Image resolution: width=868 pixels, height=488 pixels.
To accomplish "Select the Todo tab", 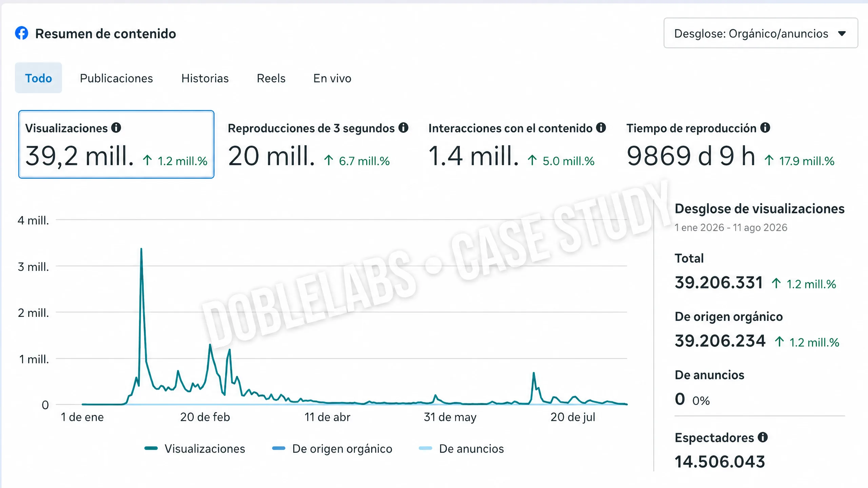I will coord(38,78).
